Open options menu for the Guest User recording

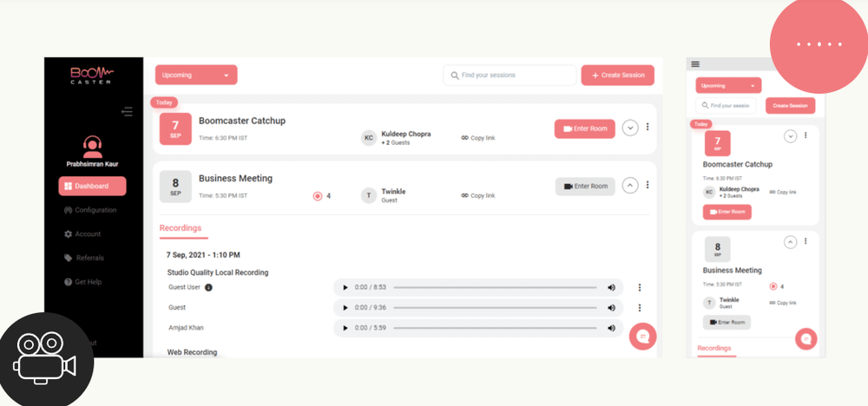coord(640,288)
